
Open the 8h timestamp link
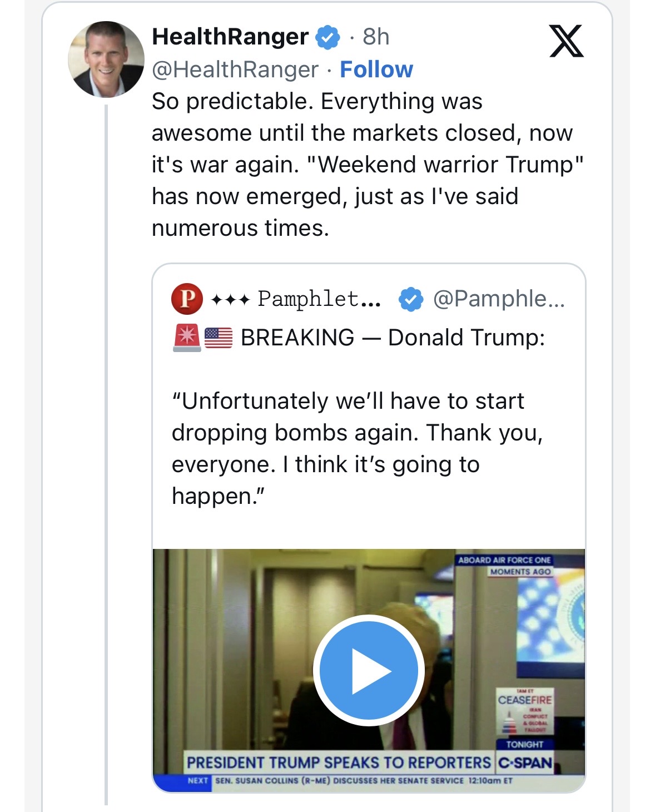tap(376, 37)
